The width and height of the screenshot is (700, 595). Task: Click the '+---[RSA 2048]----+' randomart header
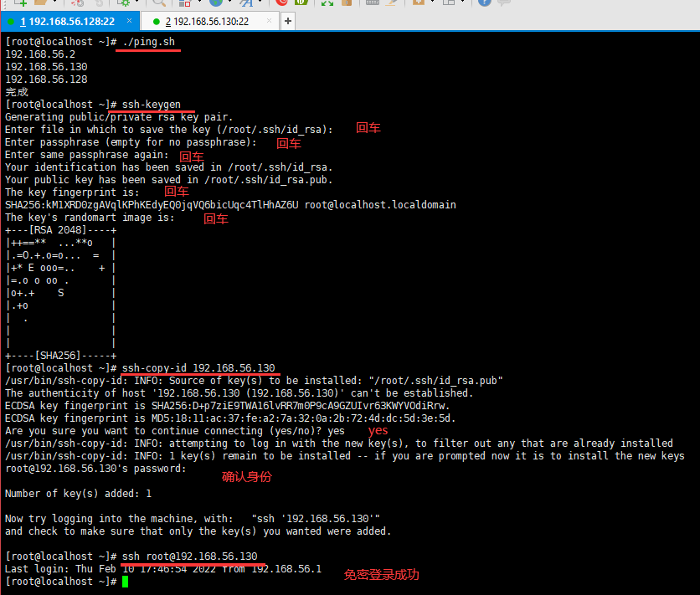point(61,230)
